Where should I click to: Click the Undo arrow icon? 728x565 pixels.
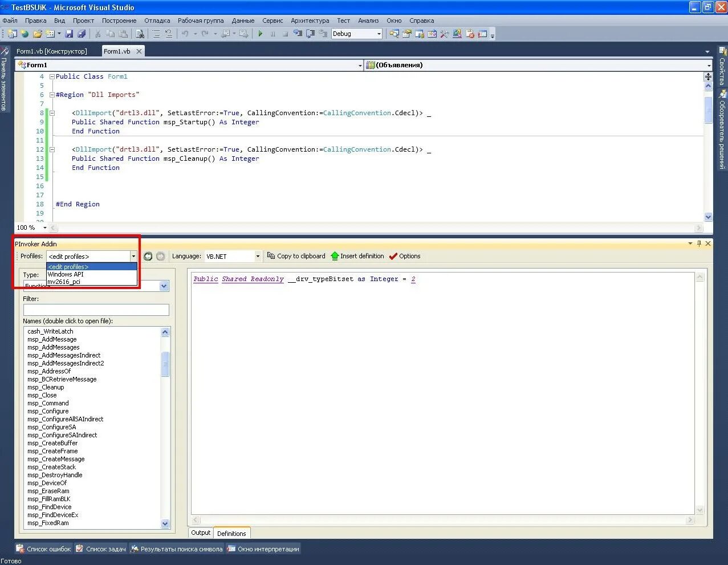185,34
